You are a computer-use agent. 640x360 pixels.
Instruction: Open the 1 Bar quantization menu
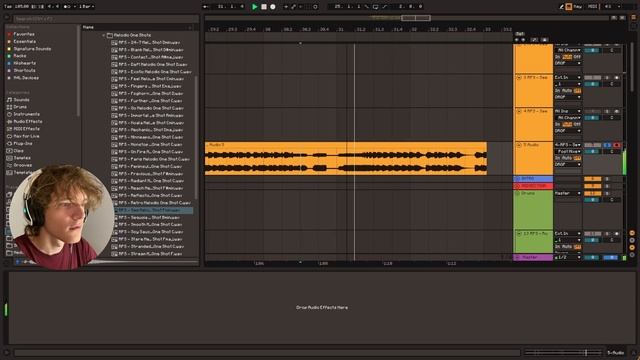(86, 7)
